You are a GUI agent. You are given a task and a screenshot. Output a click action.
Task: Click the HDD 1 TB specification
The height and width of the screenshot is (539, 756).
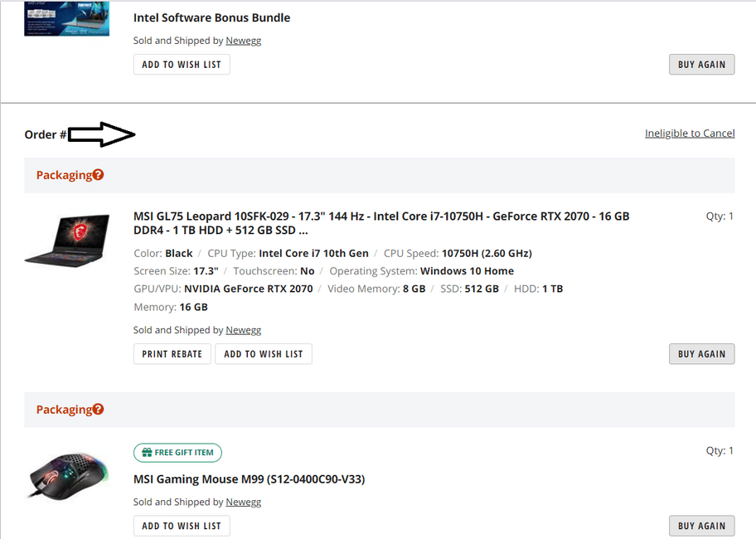539,289
